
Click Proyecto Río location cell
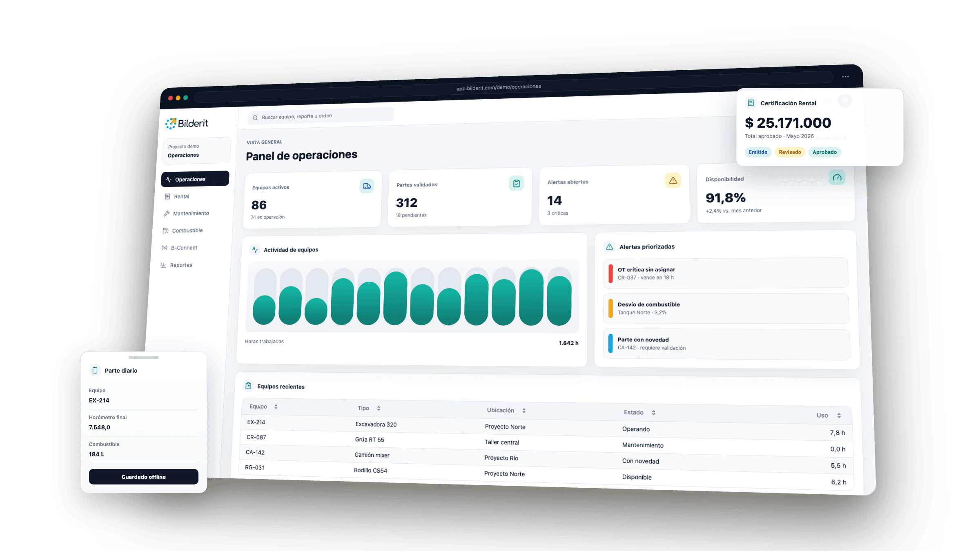501,458
